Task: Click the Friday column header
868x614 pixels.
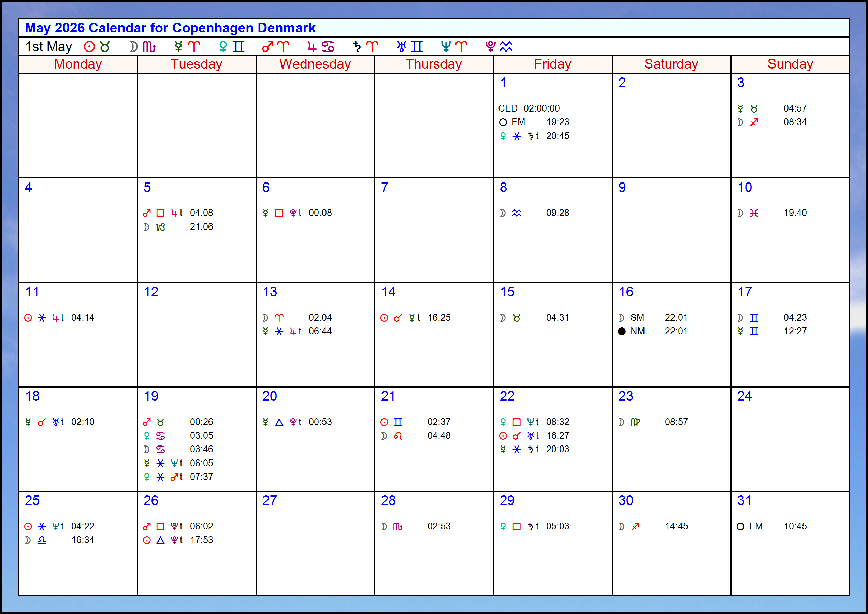Action: (x=553, y=64)
